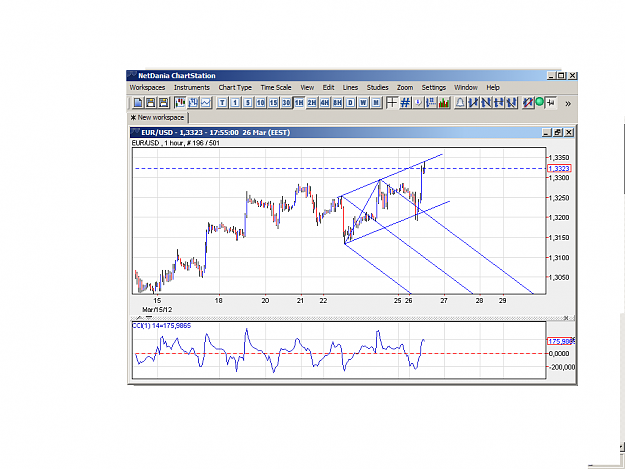
Task: Open the Studies menu
Action: pyautogui.click(x=377, y=87)
